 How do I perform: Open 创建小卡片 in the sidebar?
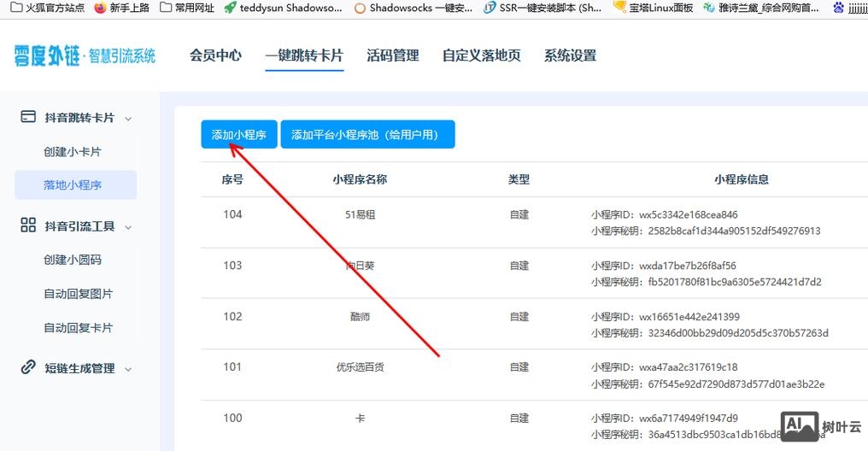point(73,152)
